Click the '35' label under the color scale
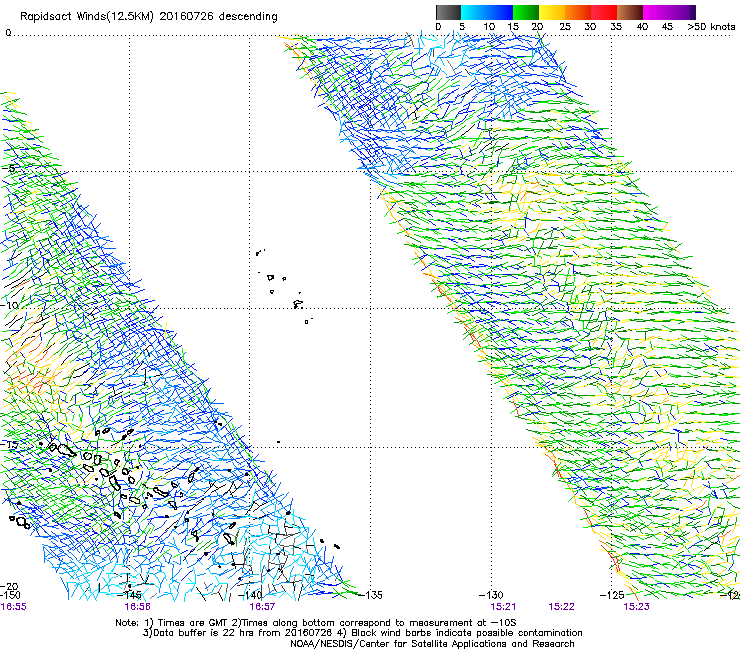The width and height of the screenshot is (740, 650). pos(616,26)
